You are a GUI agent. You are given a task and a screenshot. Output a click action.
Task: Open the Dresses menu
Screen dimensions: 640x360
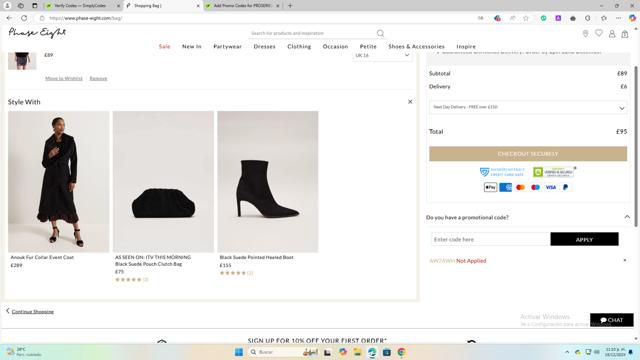[x=264, y=47]
